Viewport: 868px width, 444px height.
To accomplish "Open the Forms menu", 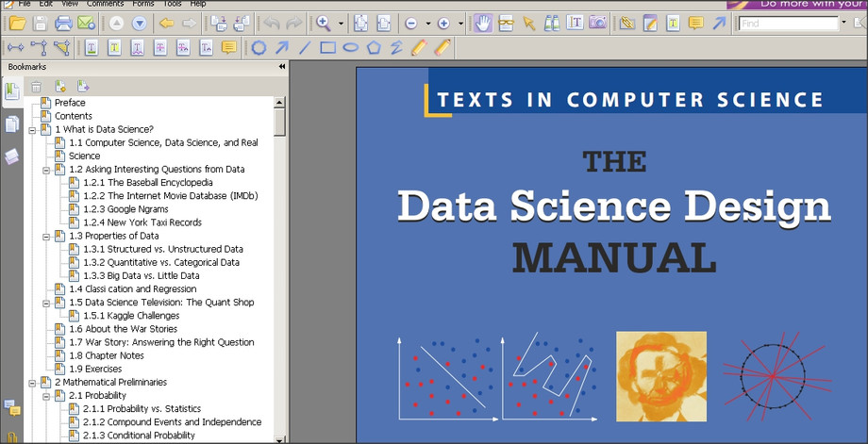I will (143, 4).
